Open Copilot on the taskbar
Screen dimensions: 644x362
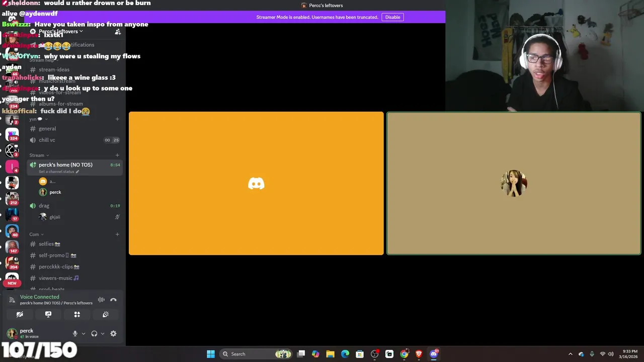[x=315, y=354]
